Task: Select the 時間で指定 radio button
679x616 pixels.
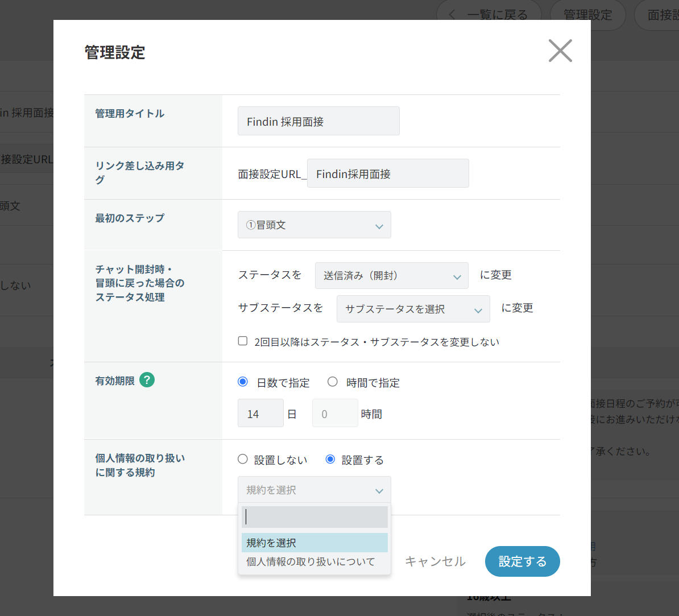Action: click(333, 382)
